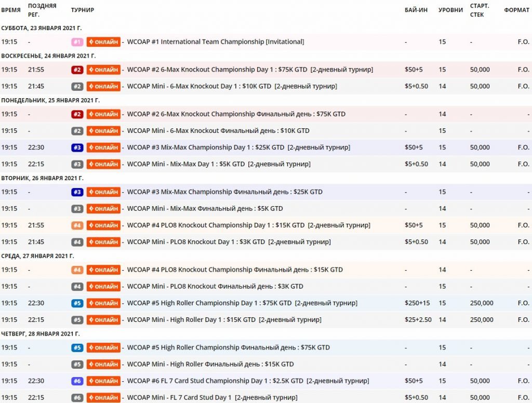Click ОНЛАЙН badge on International Team Championship row
Viewport: 532px width, 403px height.
coord(103,42)
